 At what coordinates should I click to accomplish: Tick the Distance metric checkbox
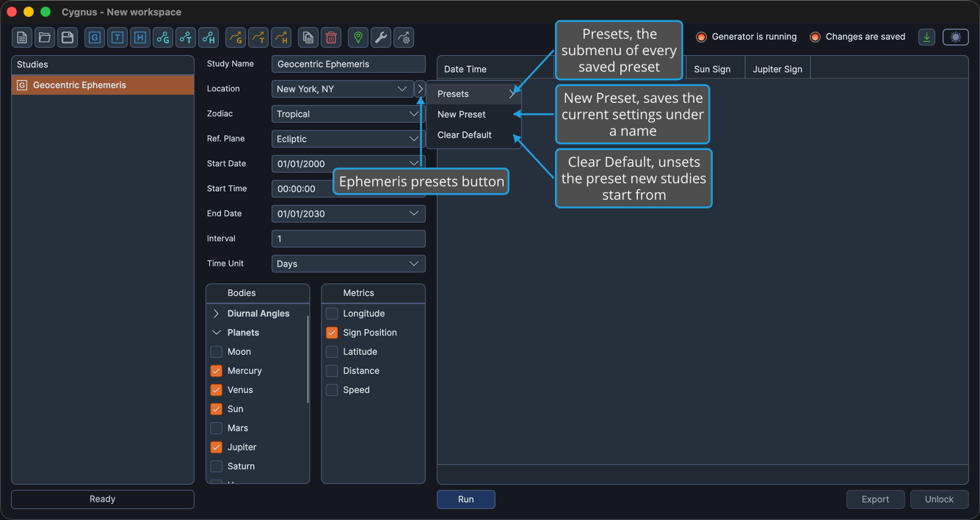[332, 371]
